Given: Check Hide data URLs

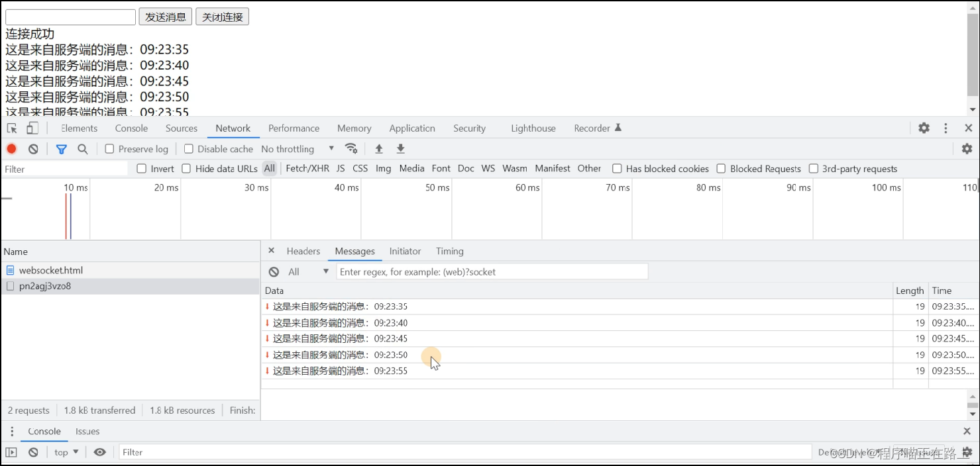Looking at the screenshot, I should pyautogui.click(x=186, y=169).
